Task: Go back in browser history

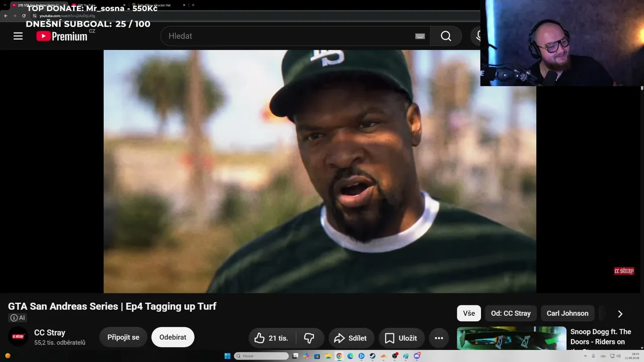Action: tap(6, 16)
